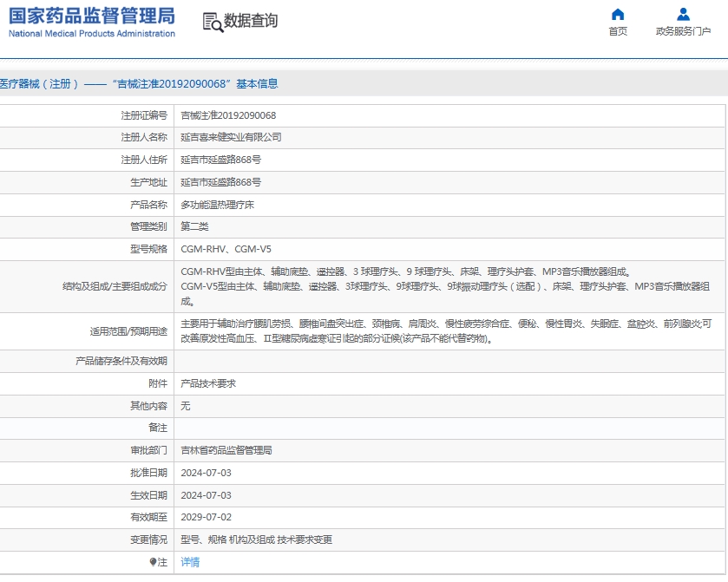The width and height of the screenshot is (728, 582).
Task: Click the 国家药品监督管理局 site logo
Action: tap(92, 16)
